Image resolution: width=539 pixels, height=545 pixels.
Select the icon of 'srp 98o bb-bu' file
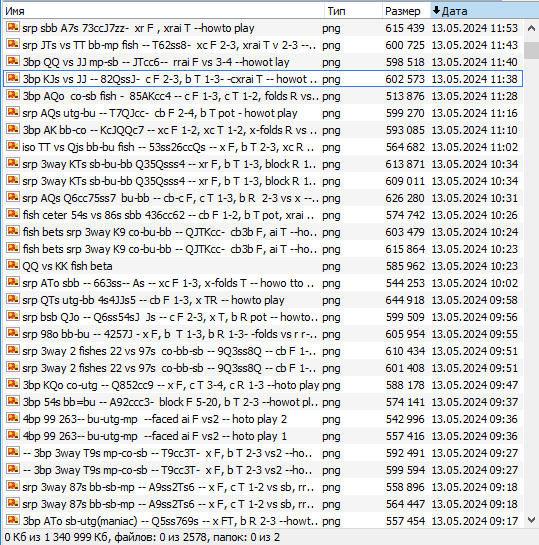pyautogui.click(x=13, y=334)
